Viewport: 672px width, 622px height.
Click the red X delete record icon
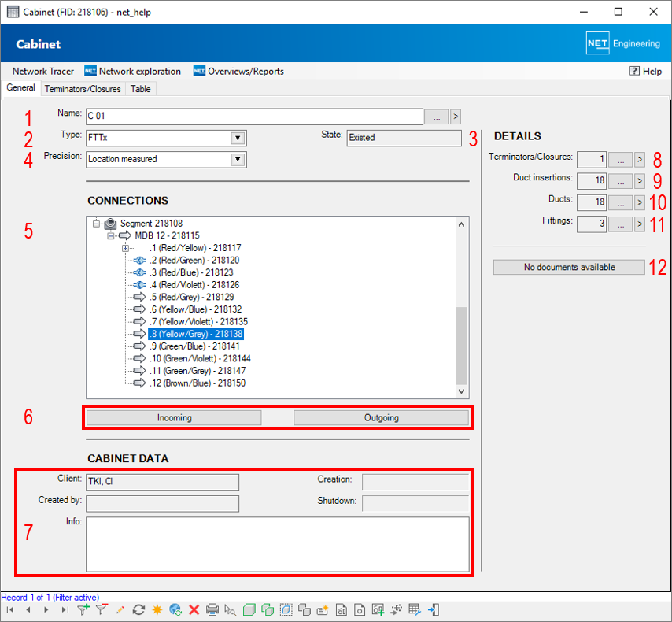click(x=194, y=609)
